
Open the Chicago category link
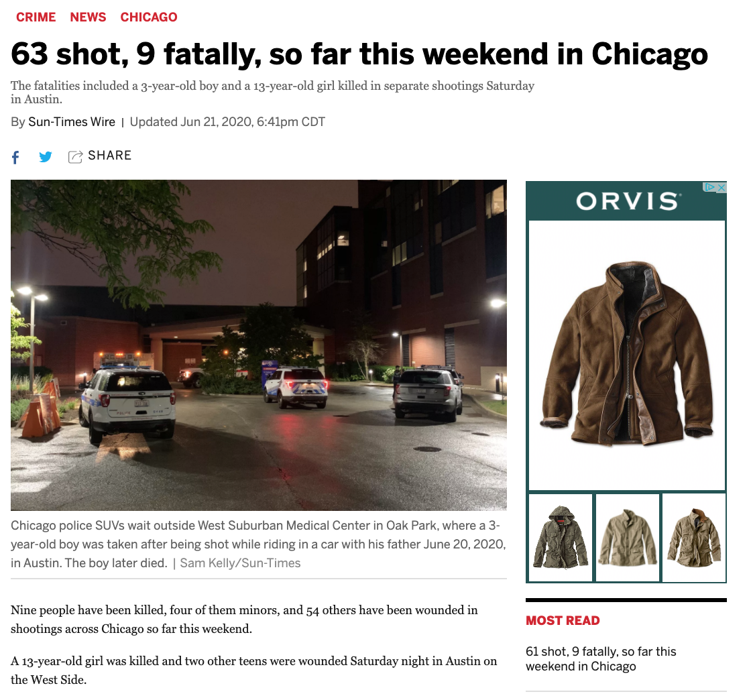[149, 17]
